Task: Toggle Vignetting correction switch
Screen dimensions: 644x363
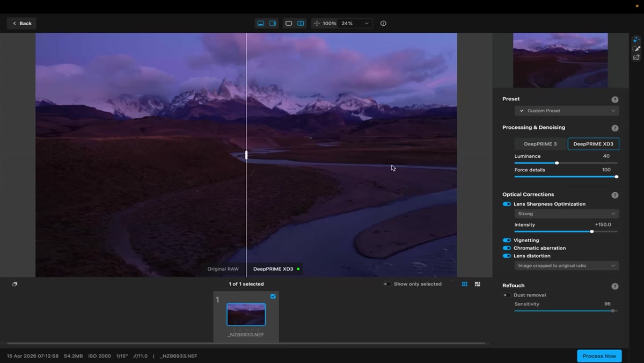Action: pyautogui.click(x=507, y=241)
